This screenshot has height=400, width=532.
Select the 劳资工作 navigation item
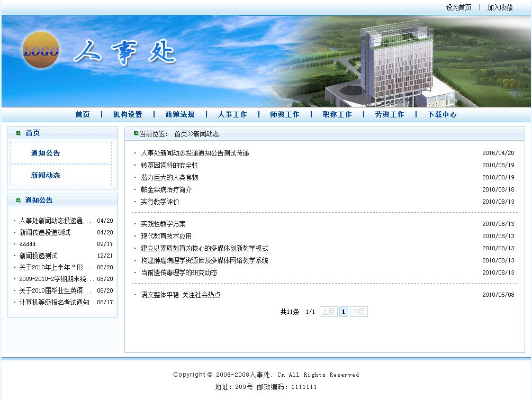tap(390, 115)
